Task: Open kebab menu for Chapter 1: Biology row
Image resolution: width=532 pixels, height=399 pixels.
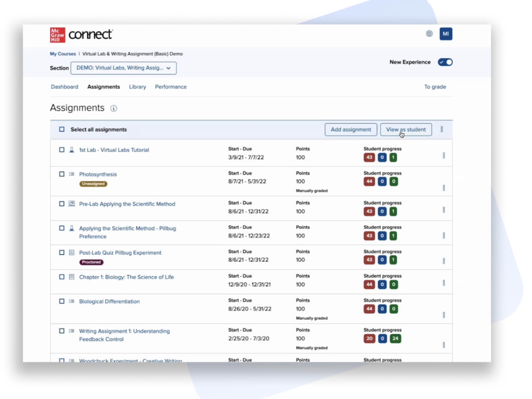Action: 444,283
